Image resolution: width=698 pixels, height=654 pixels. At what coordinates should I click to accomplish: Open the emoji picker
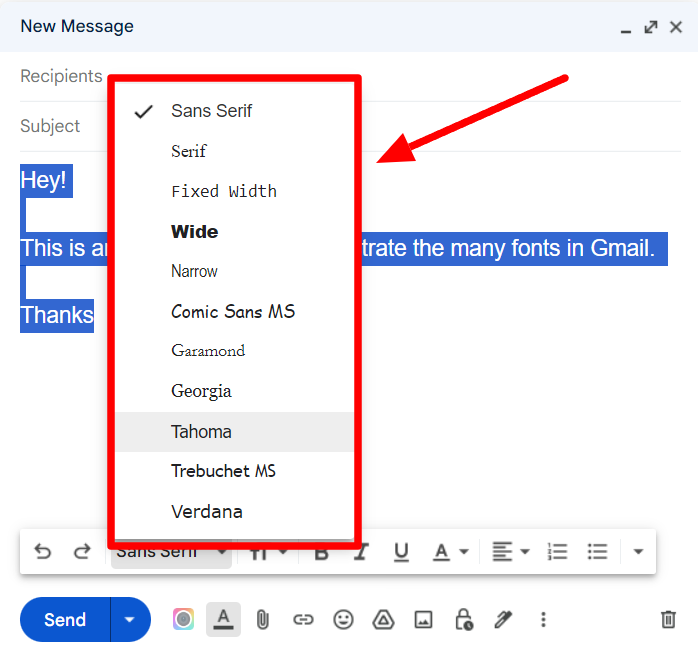(343, 620)
